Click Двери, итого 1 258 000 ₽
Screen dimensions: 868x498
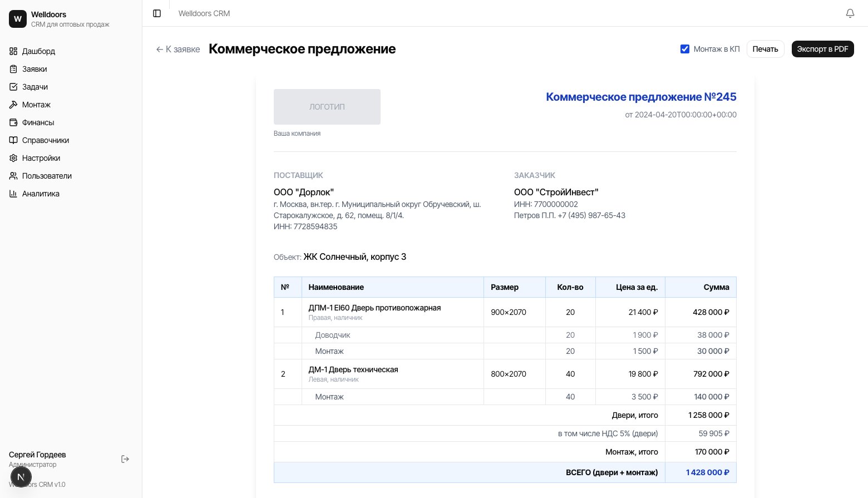click(x=709, y=415)
